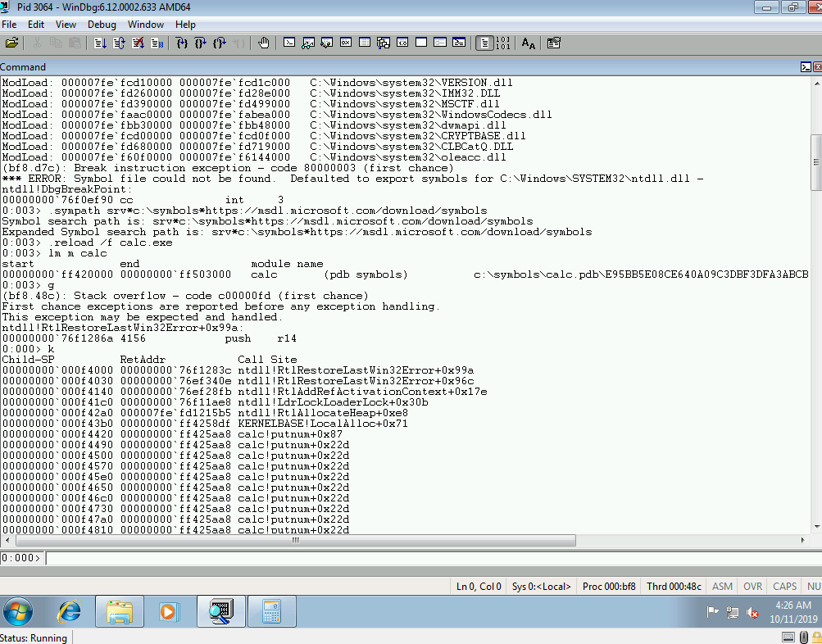Viewport: 822px width, 644px height.
Task: Open the Scratch Pad toolbar icon
Action: click(421, 43)
